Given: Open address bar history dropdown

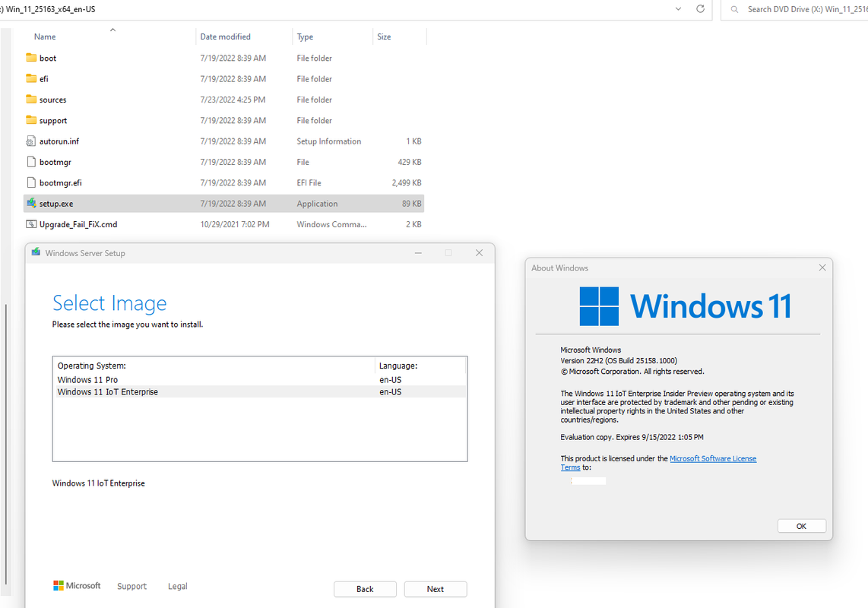Looking at the screenshot, I should click(x=678, y=9).
